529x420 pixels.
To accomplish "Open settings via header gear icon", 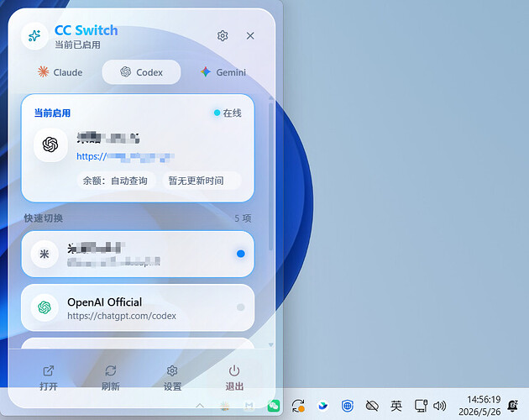I will point(223,35).
